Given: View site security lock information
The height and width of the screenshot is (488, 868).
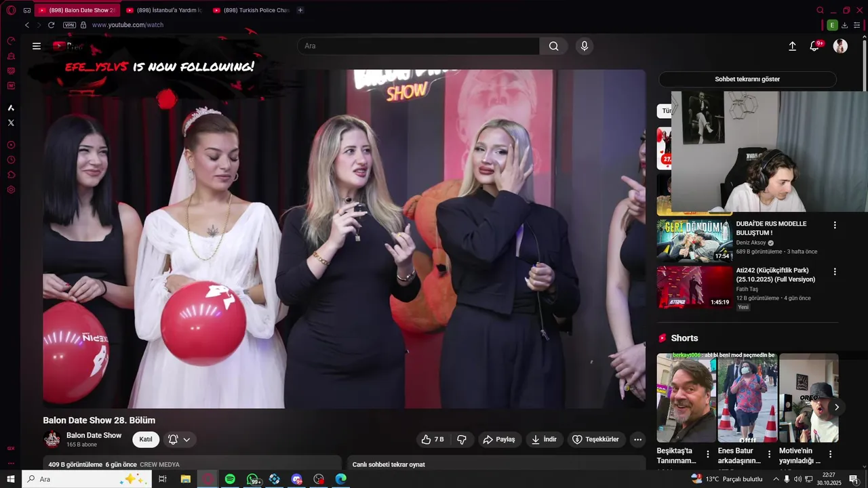Looking at the screenshot, I should [83, 25].
